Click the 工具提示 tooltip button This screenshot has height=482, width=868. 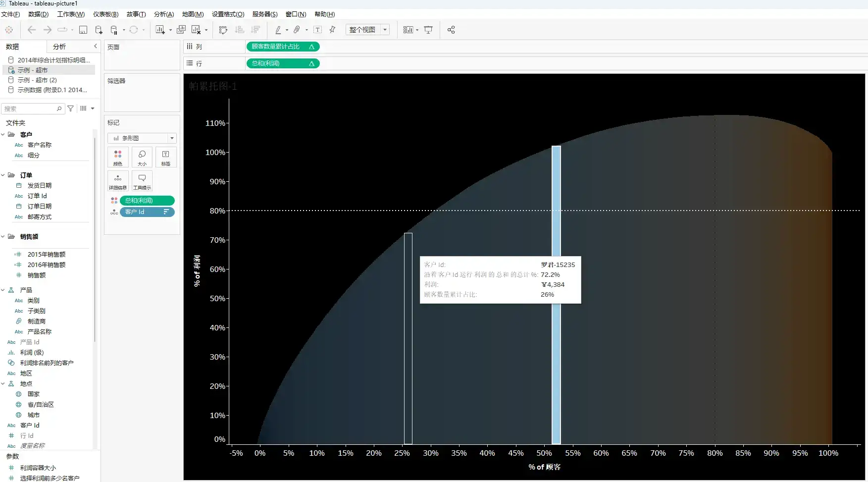click(x=142, y=181)
